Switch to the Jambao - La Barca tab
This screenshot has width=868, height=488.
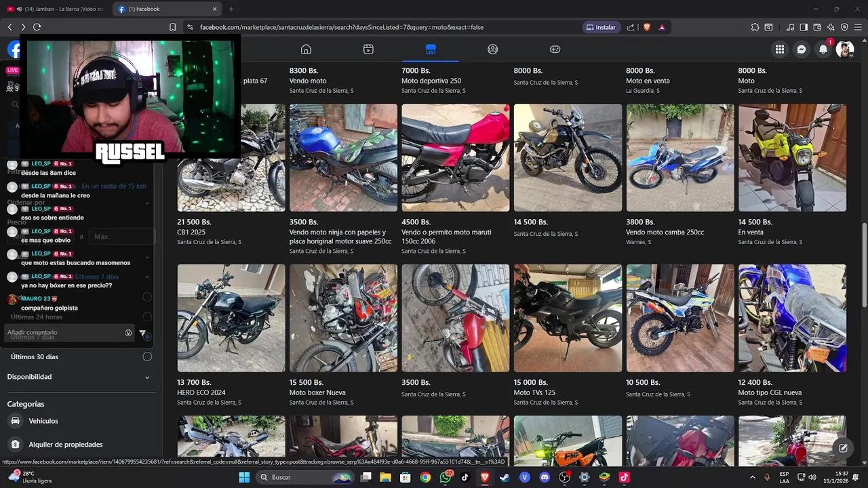57,9
